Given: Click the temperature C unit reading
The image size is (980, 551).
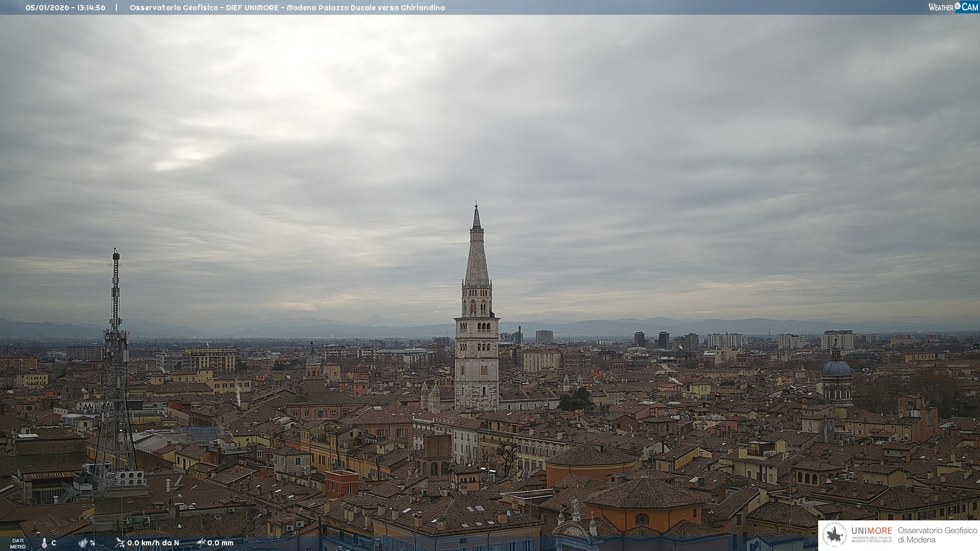Looking at the screenshot, I should 54,543.
